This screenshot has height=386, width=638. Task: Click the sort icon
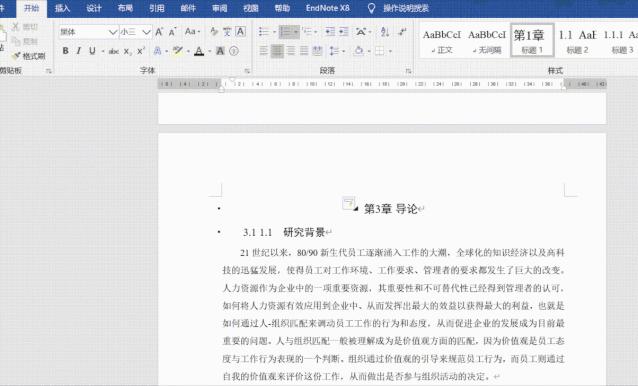pyautogui.click(x=385, y=32)
